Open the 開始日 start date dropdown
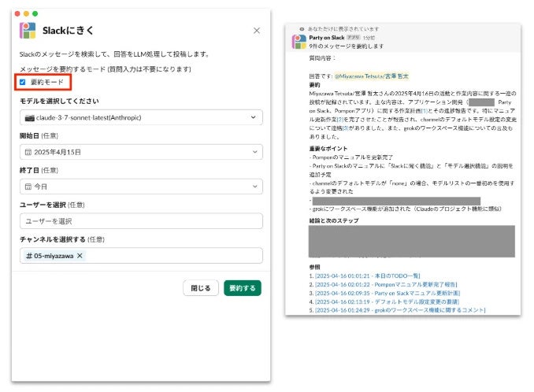Screen dimensions: 534x392 point(253,151)
